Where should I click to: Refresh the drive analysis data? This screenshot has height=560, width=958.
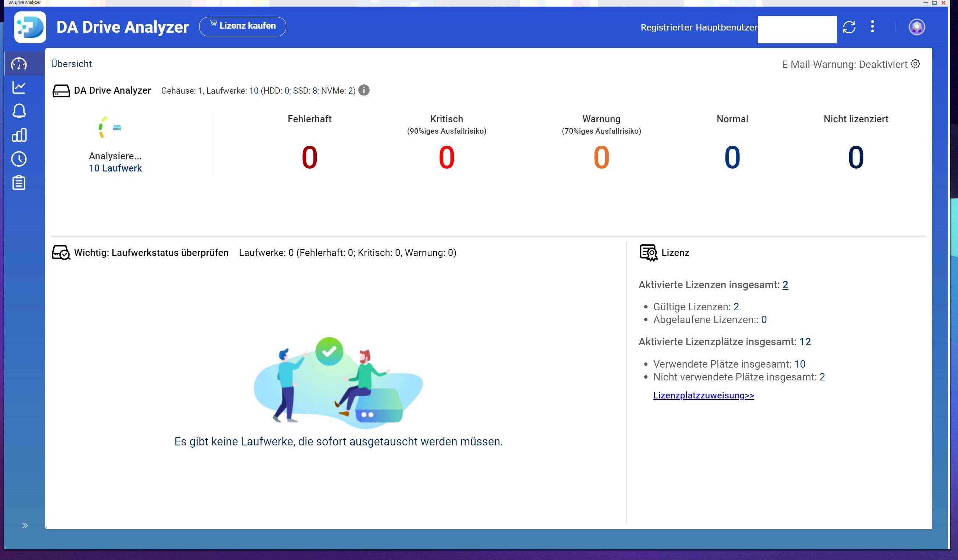(x=849, y=27)
